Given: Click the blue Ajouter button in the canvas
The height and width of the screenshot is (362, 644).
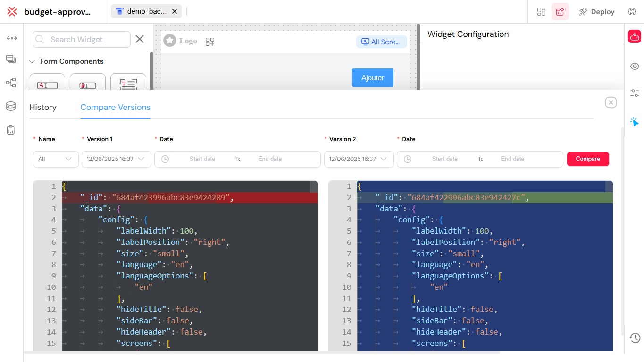Looking at the screenshot, I should pos(372,77).
